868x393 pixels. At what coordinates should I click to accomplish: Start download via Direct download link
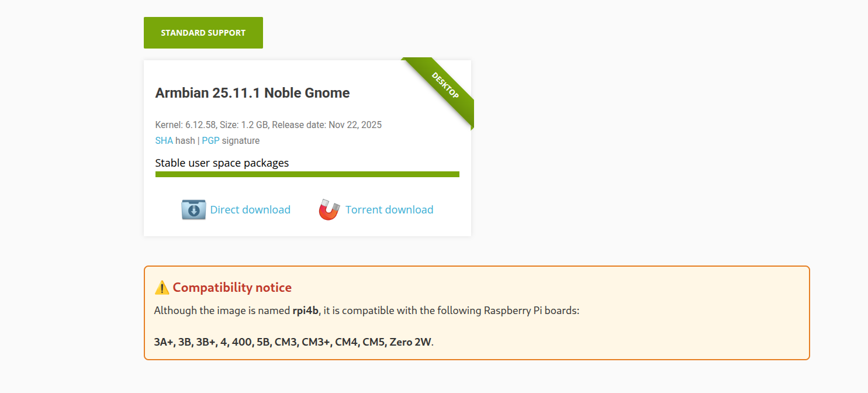(250, 210)
